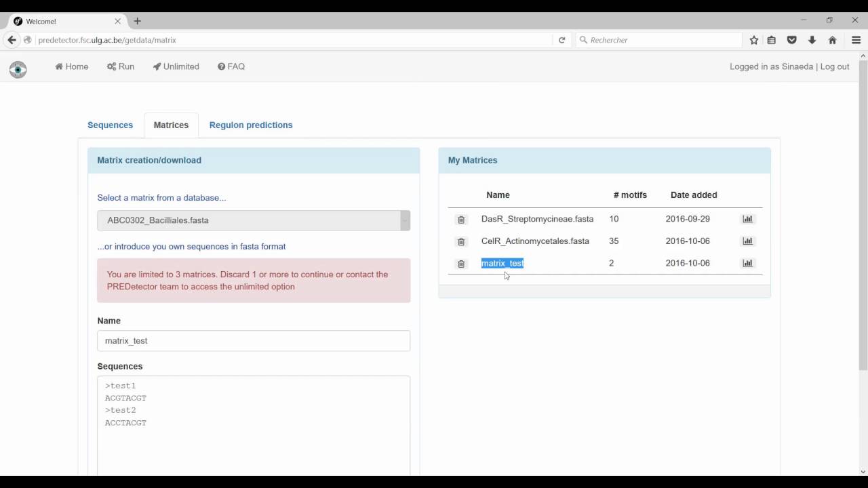Viewport: 868px width, 488px height.
Task: Remove matrix_test using its trash icon
Action: coord(461,264)
